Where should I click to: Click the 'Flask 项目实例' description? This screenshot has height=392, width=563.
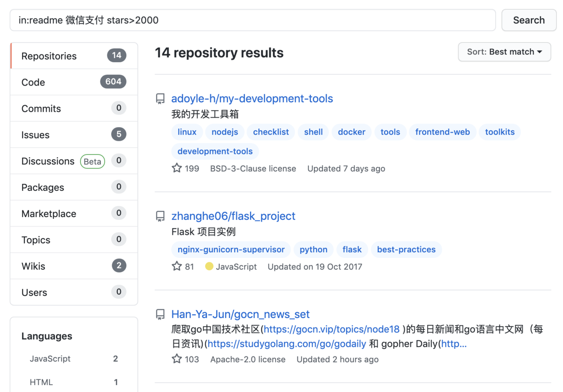pyautogui.click(x=203, y=232)
